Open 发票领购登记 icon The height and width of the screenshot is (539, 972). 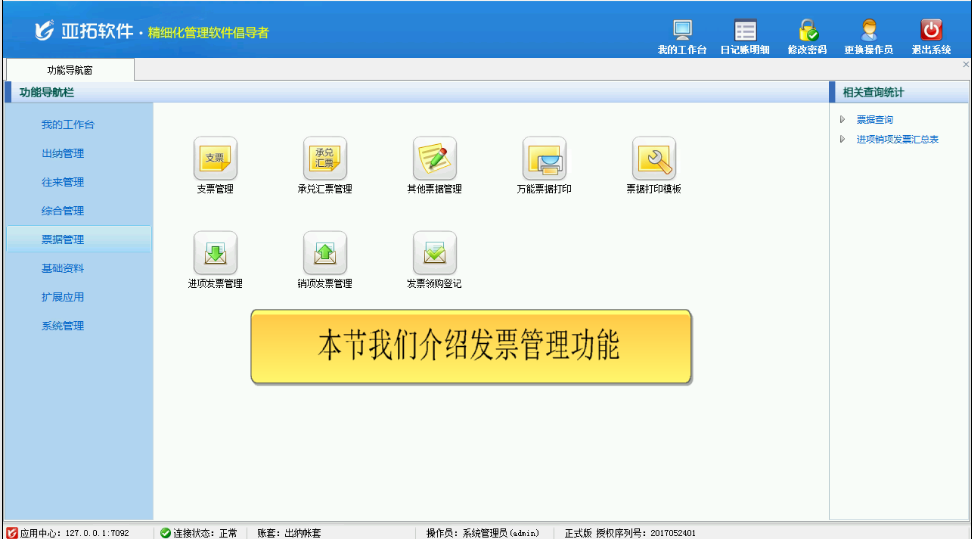(435, 253)
